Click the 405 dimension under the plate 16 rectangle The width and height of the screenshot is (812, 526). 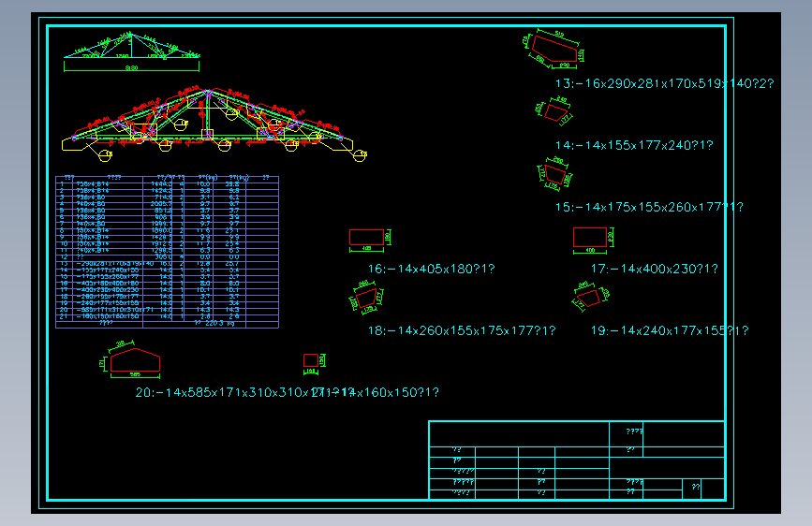pyautogui.click(x=366, y=249)
